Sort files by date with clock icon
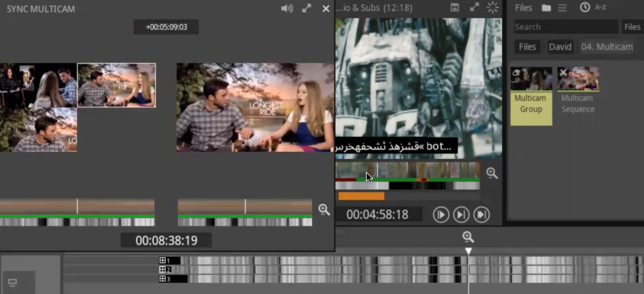This screenshot has height=294, width=644. tap(585, 8)
